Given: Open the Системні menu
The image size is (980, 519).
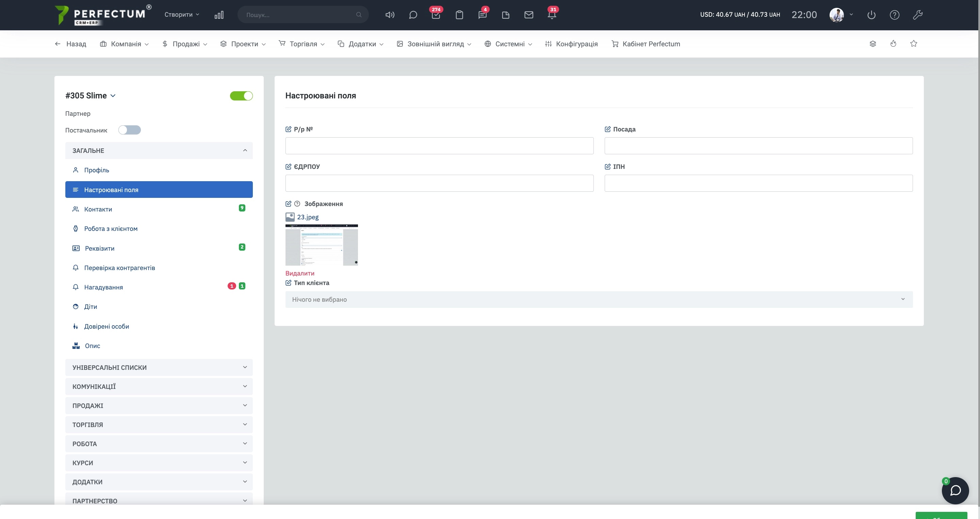Looking at the screenshot, I should tap(508, 44).
